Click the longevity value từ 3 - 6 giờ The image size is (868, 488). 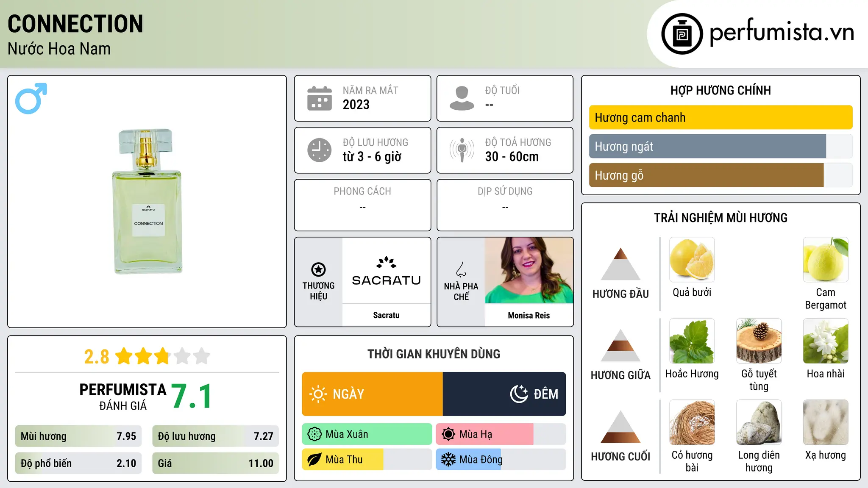372,157
